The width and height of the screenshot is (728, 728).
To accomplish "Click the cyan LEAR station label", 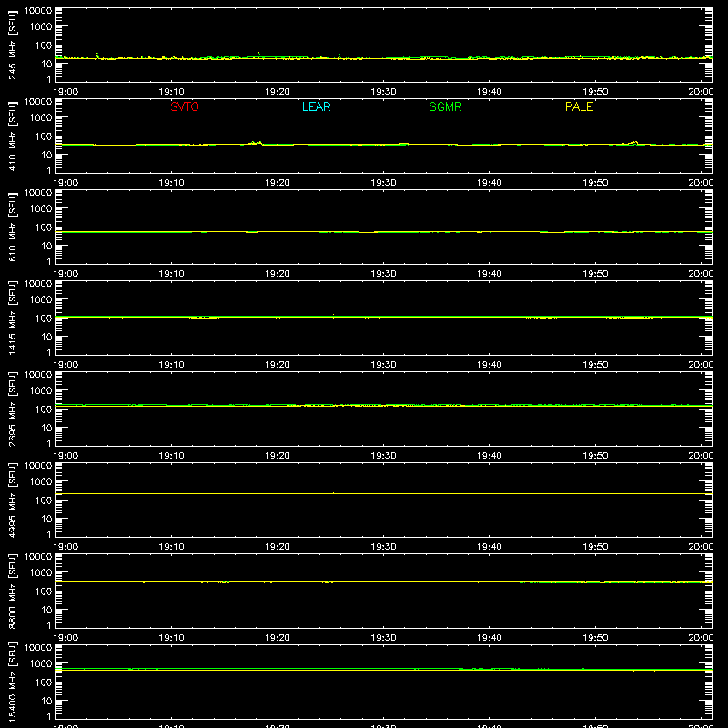I will [316, 106].
